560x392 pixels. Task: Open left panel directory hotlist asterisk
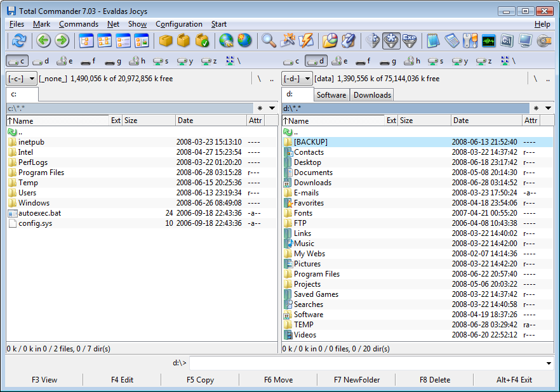click(x=260, y=108)
